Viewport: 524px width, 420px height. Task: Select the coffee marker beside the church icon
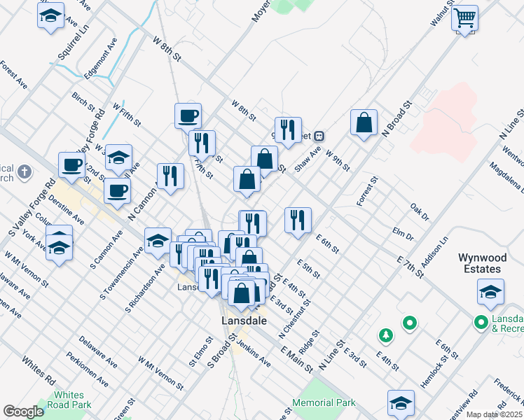point(71,167)
